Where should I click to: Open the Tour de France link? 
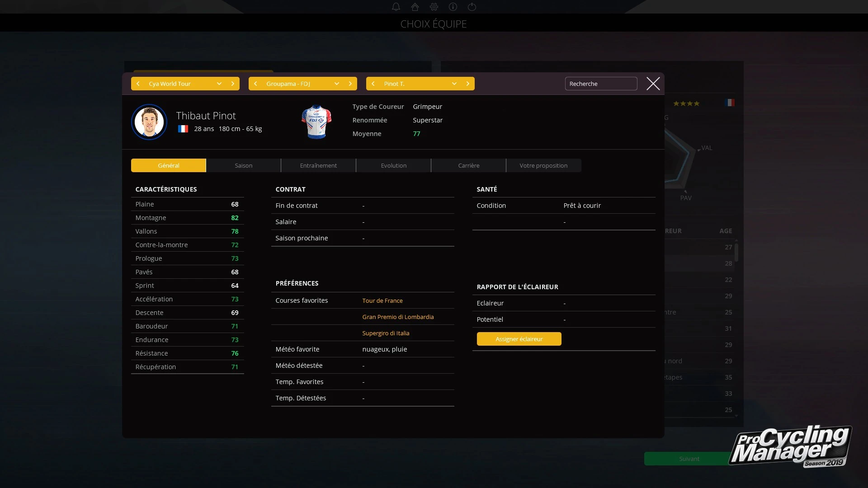tap(382, 300)
